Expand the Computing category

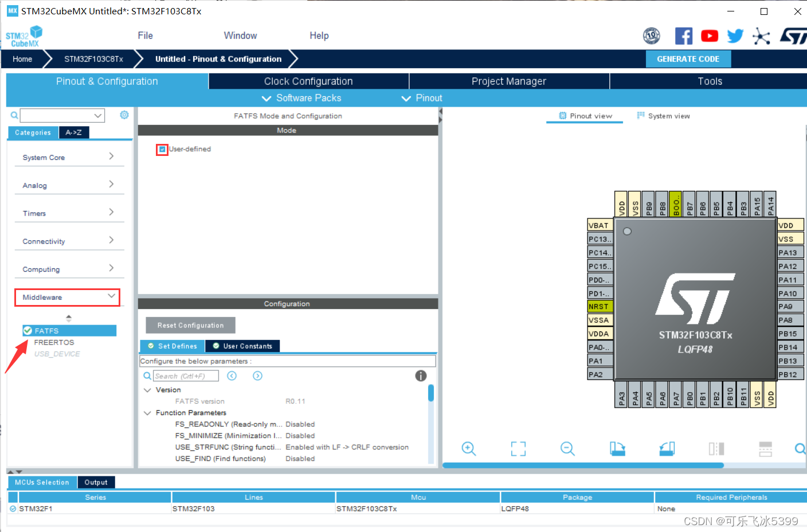pos(111,268)
